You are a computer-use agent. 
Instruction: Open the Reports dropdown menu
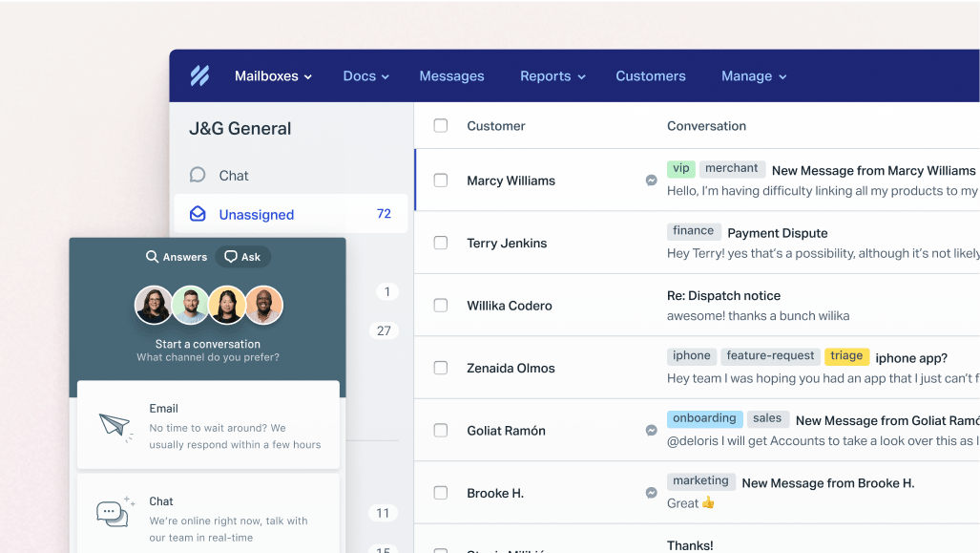553,75
